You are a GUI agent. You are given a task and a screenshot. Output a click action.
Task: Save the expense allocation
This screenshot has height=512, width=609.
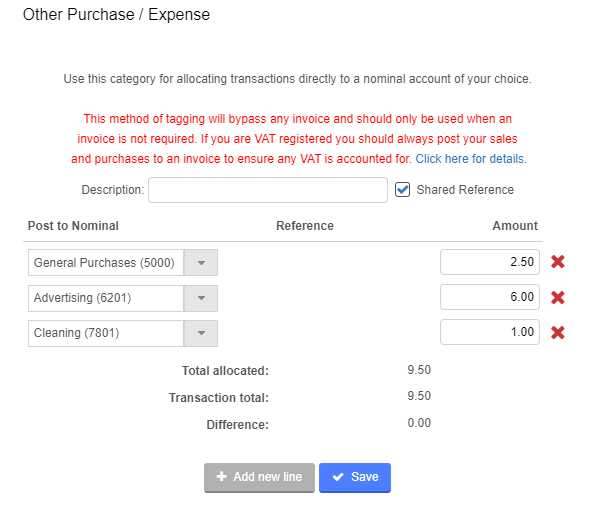click(355, 477)
